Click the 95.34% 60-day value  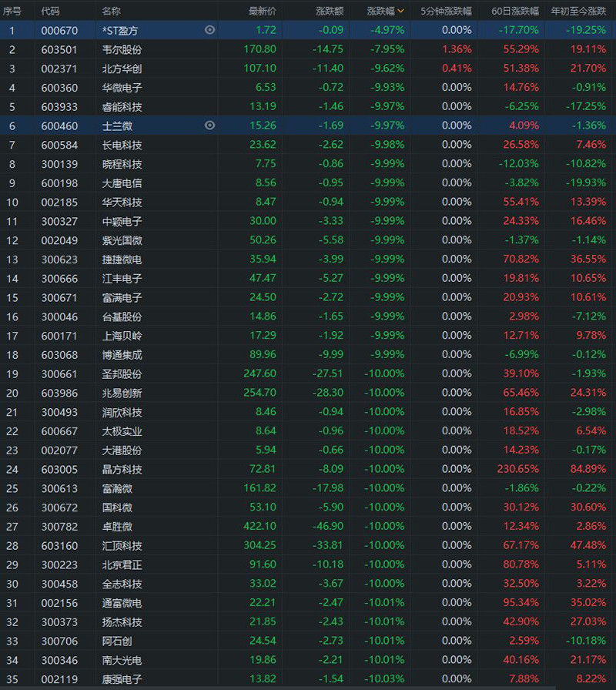[521, 602]
